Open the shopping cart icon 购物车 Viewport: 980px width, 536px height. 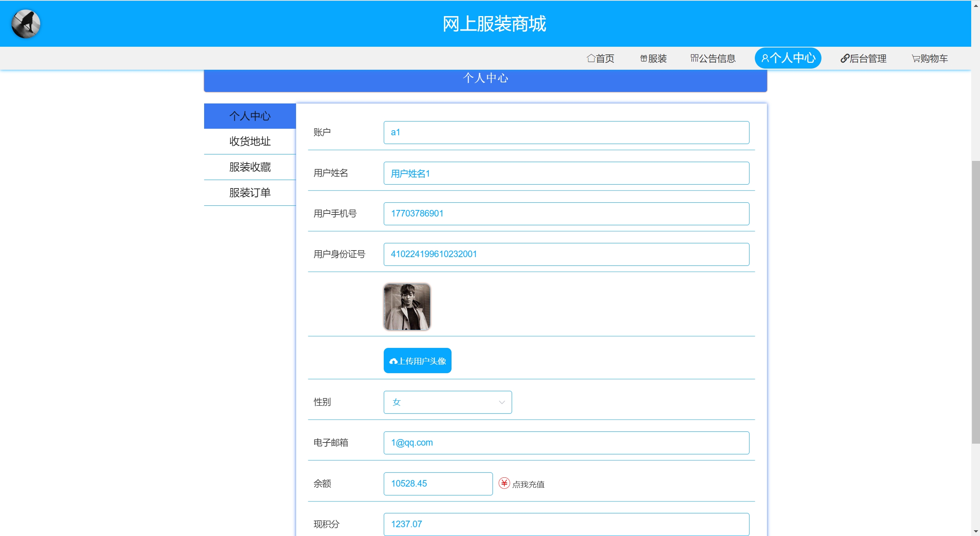916,59
